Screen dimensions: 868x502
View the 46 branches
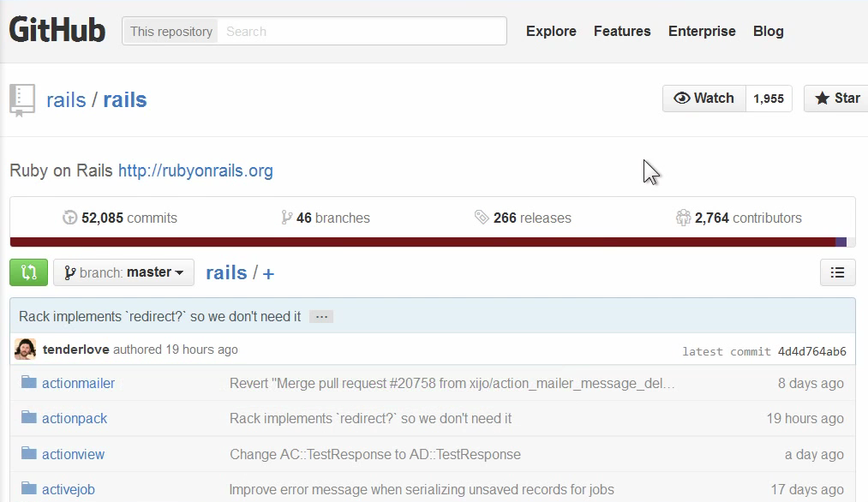pos(326,218)
